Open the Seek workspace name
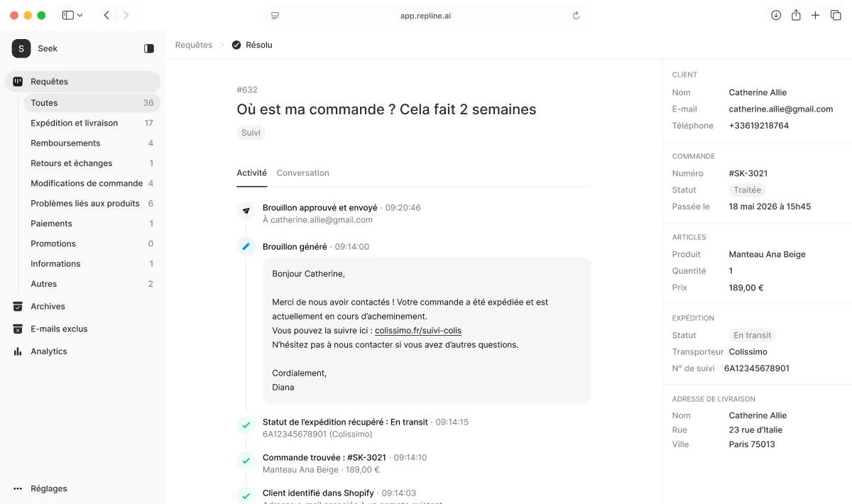 tap(48, 48)
